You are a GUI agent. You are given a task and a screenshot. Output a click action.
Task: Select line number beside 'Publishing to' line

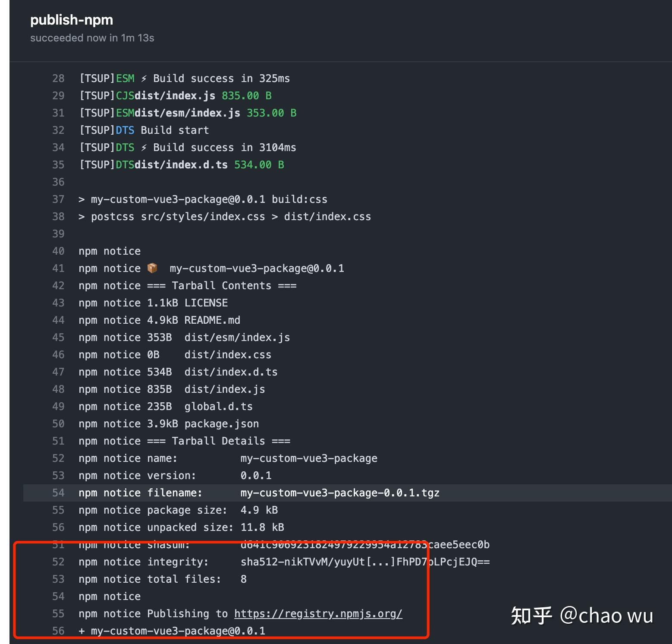pos(58,614)
